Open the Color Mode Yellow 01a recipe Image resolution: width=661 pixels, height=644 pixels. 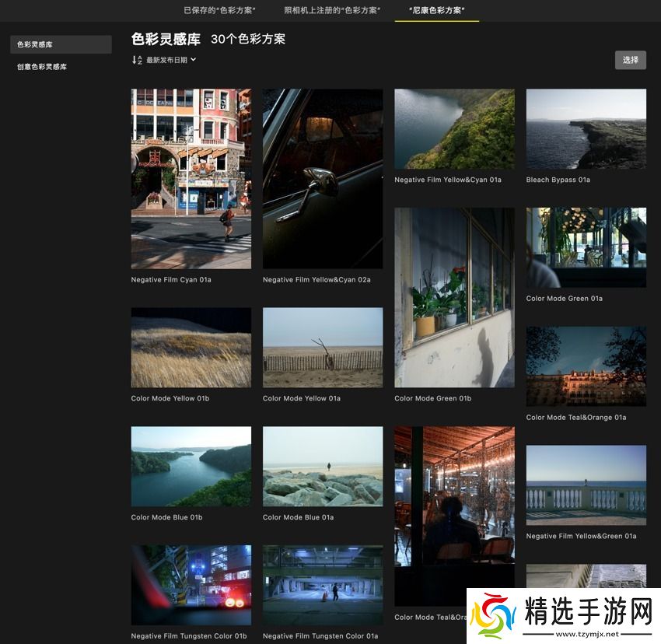(x=323, y=348)
